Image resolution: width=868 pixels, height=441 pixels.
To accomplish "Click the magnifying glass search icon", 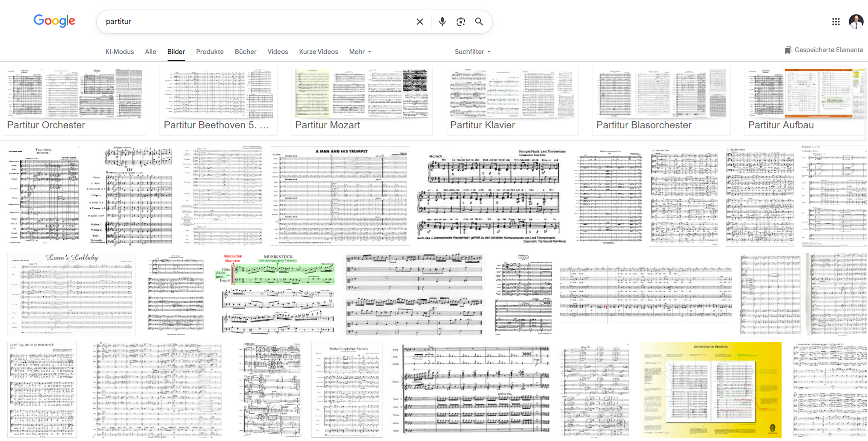I will pos(479,22).
